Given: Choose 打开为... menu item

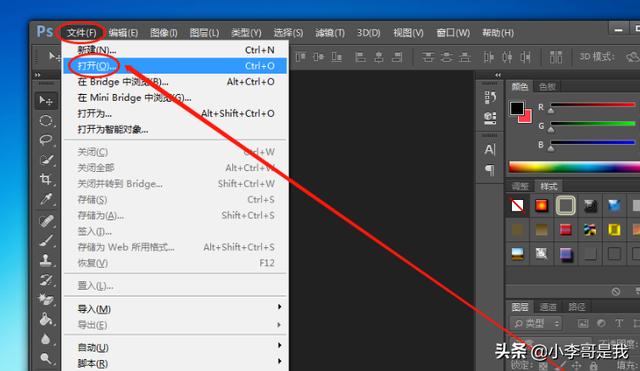Looking at the screenshot, I should click(176, 113).
